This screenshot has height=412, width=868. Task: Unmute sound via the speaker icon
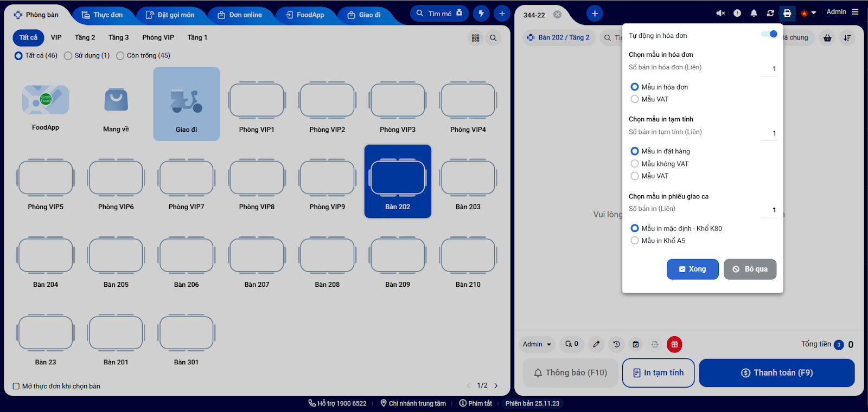(720, 13)
